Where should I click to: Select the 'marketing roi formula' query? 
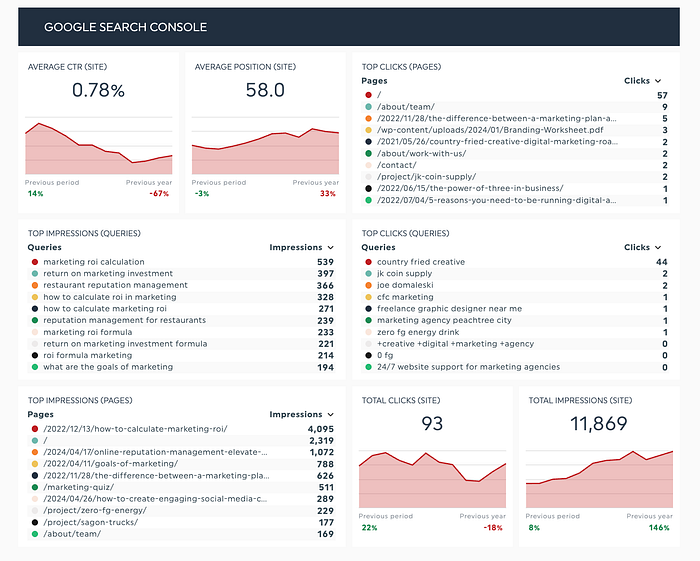pos(182,332)
